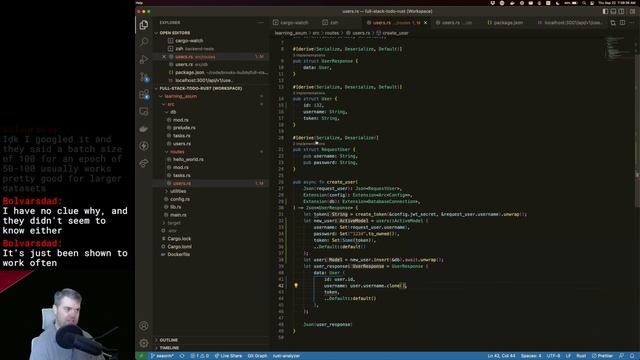640x360 pixels.
Task: Open Run and Debug view
Action: (144, 60)
